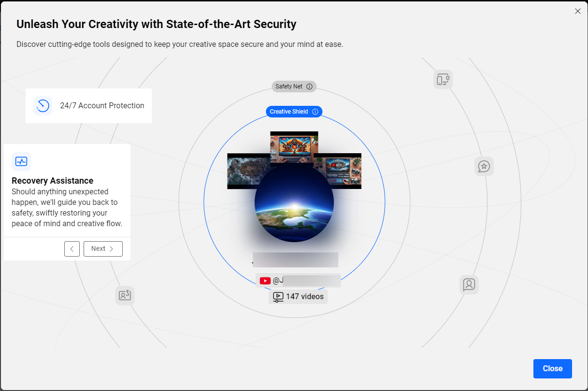588x391 pixels.
Task: Show info for Creative Shield
Action: coord(315,112)
